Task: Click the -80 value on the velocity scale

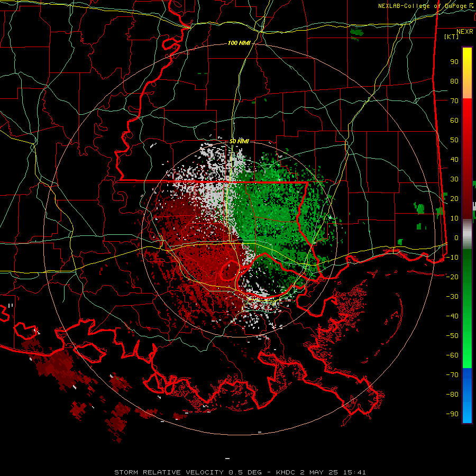Action: 452,395
